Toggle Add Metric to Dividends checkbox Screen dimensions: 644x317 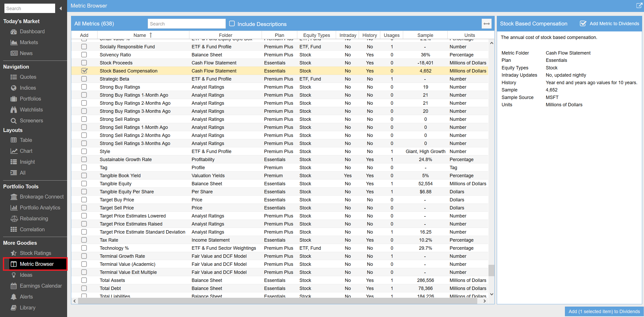(583, 23)
